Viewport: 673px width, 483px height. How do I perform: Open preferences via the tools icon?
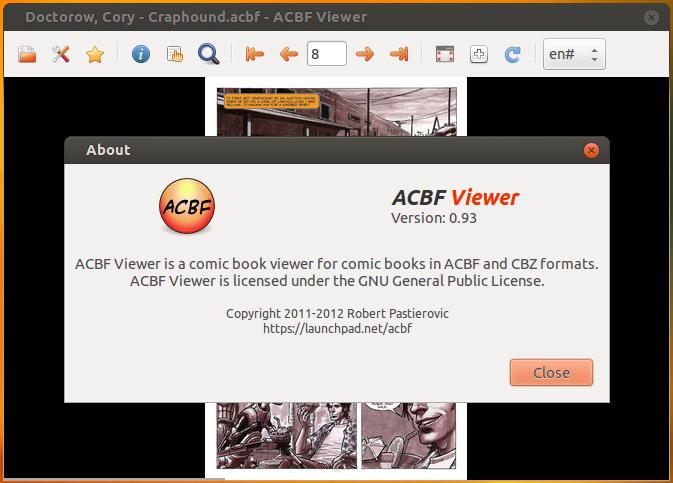pos(61,55)
